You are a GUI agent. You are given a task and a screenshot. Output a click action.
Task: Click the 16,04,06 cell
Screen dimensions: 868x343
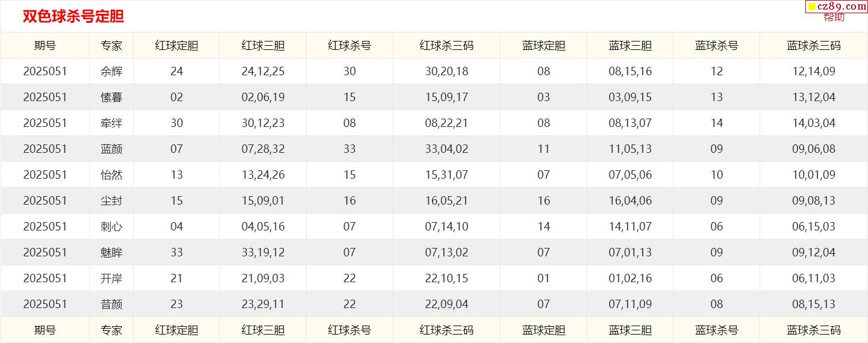[630, 201]
